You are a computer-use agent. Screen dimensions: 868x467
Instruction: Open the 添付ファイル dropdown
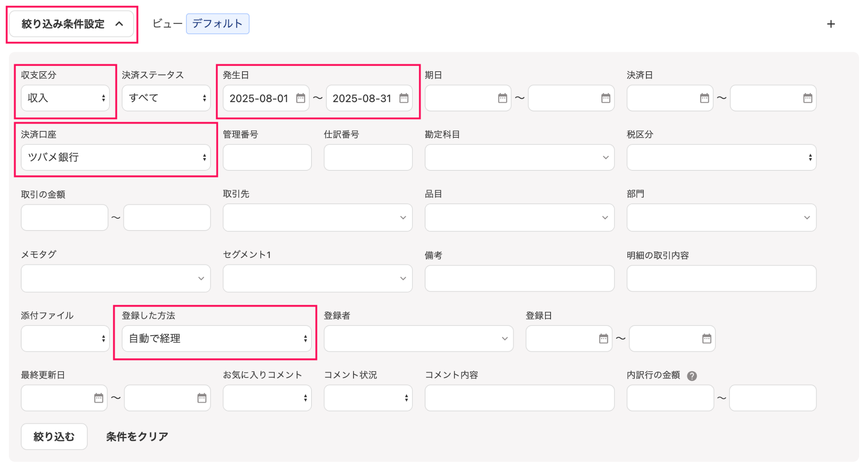tap(65, 339)
